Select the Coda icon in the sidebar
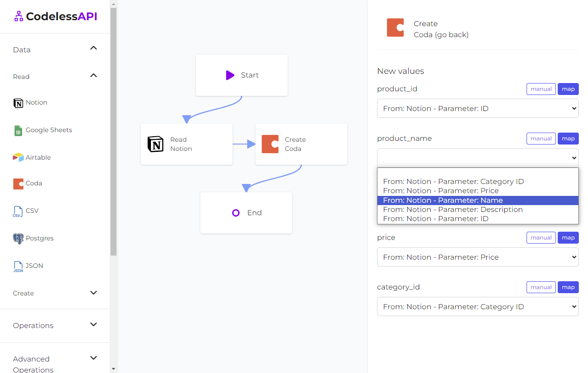This screenshot has width=588, height=373. [x=18, y=184]
